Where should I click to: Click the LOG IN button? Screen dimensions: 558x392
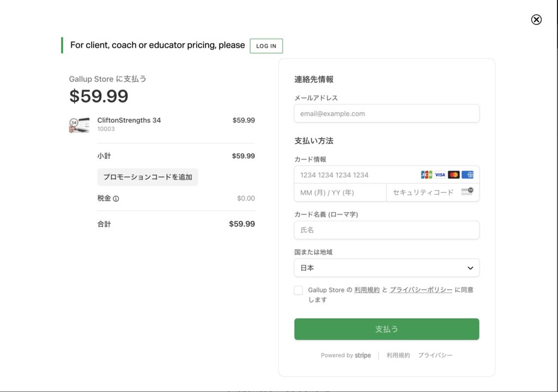(266, 46)
